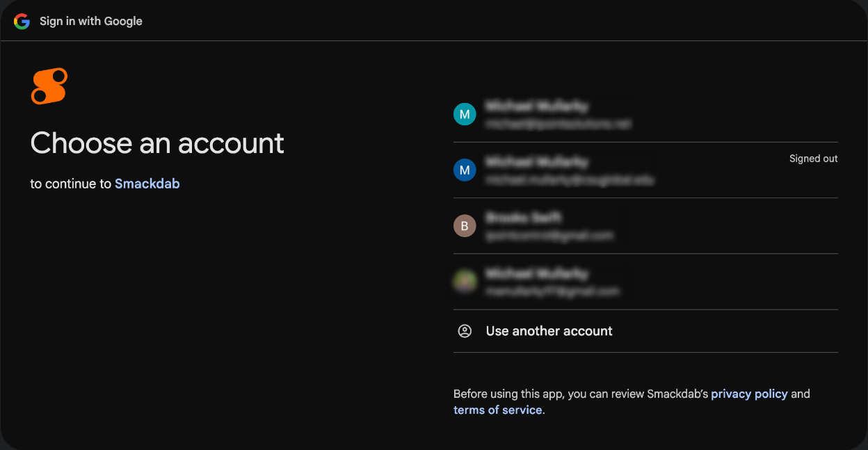Click the Sign in with Google title
Screen dimensions: 868x450
(x=91, y=21)
